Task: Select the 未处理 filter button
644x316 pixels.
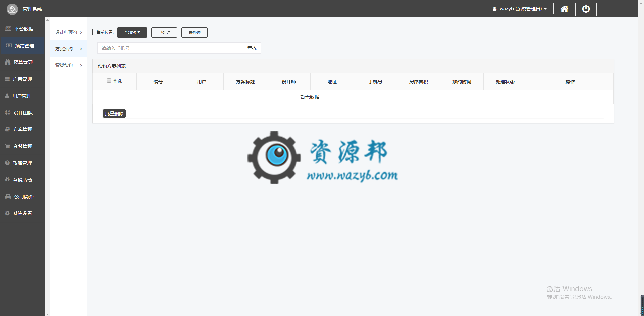Action: coord(195,32)
